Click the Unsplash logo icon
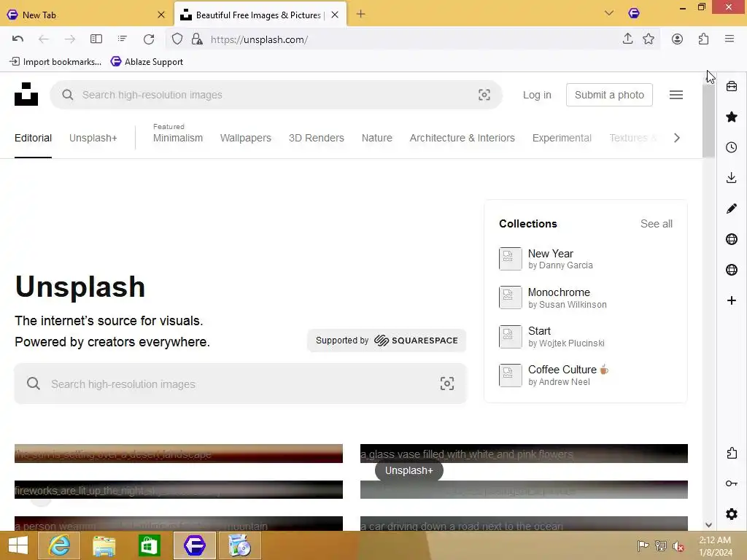 26,94
